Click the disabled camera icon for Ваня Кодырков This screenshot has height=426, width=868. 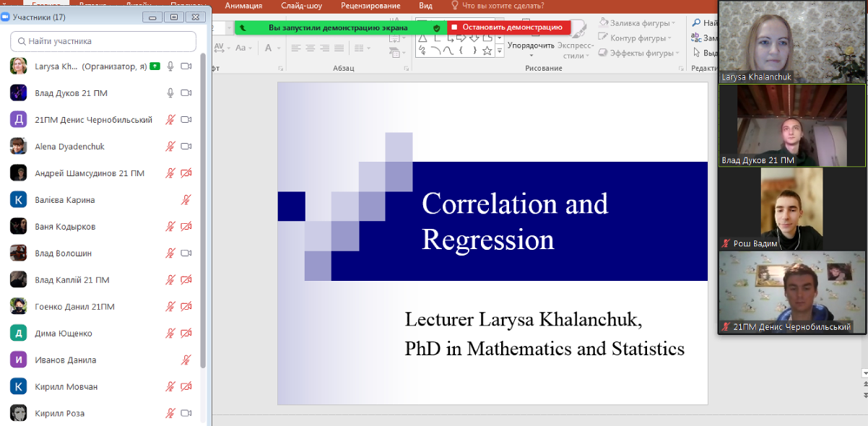pos(186,227)
